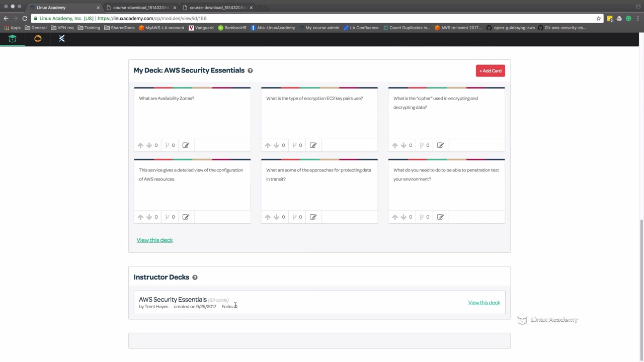Open View this deck link for Instructor Decks
The height and width of the screenshot is (362, 644).
484,303
